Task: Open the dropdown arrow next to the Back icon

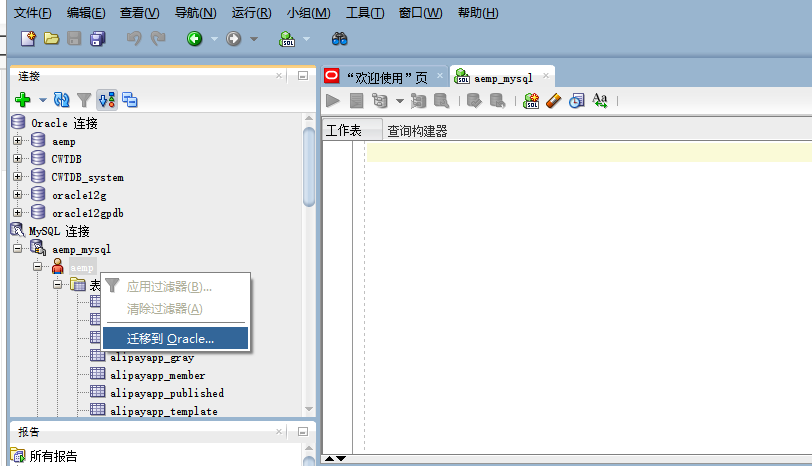Action: [214, 39]
